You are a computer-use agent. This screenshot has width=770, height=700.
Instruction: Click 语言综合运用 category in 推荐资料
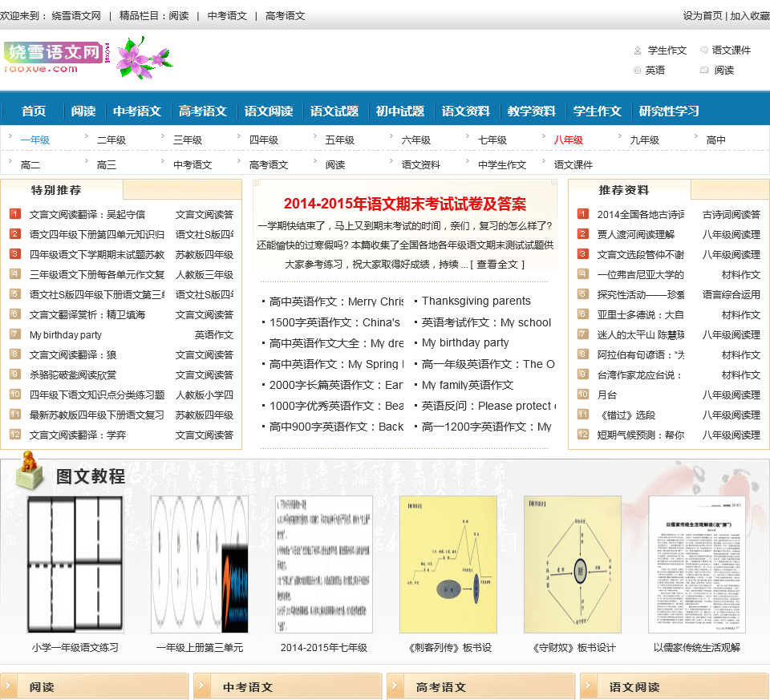(731, 294)
